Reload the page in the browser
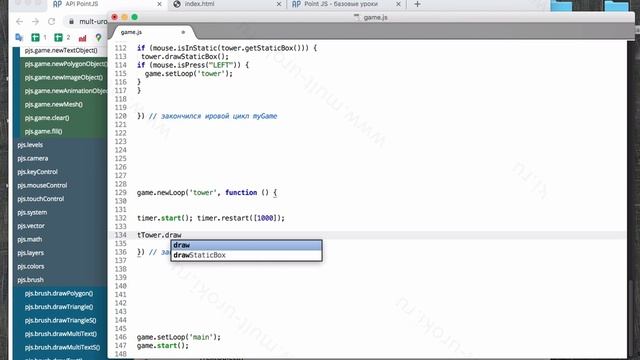Screen dimensions: 640x360 [51, 21]
